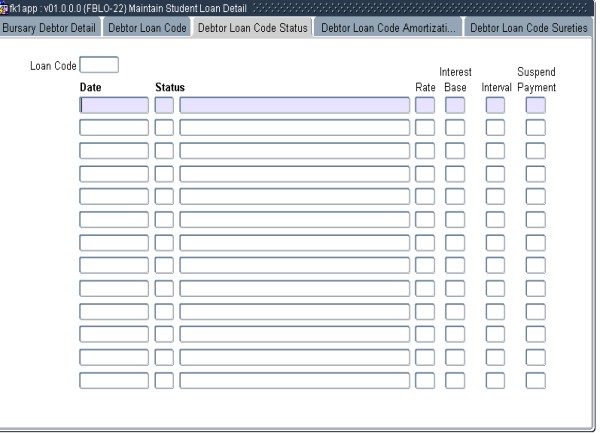The height and width of the screenshot is (433, 600).
Task: Click the fk1app window title bar icon
Action: [6, 8]
